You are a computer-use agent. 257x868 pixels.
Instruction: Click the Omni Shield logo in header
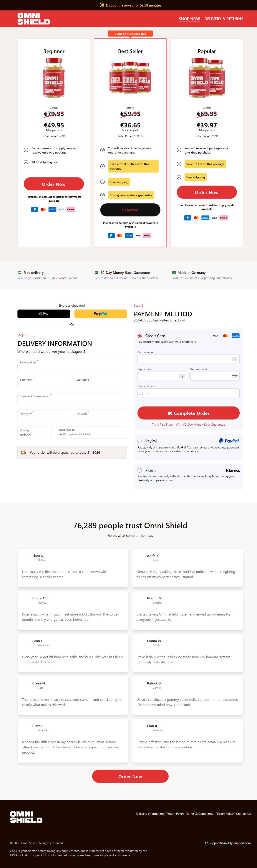34,19
